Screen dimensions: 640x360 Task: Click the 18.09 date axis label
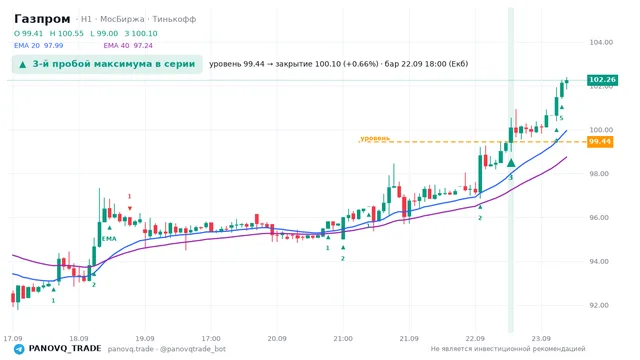[79, 339]
